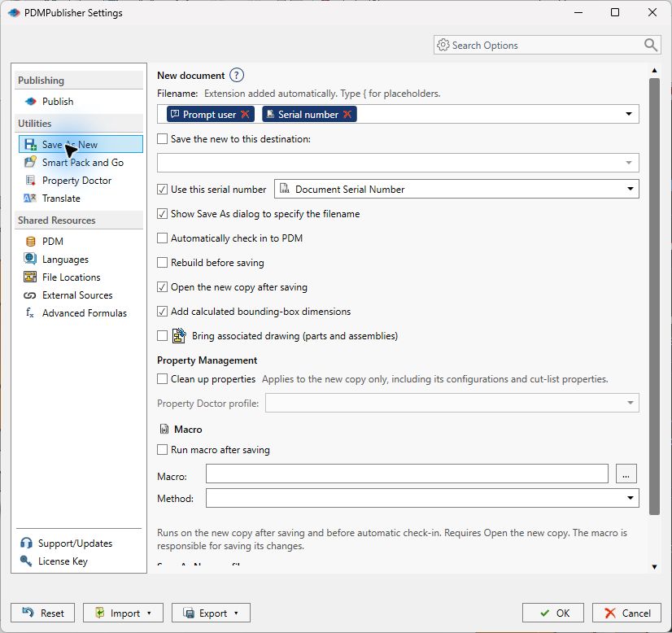Click the Smart Pack and Go icon
Image resolution: width=672 pixels, height=633 pixels.
pyautogui.click(x=30, y=162)
